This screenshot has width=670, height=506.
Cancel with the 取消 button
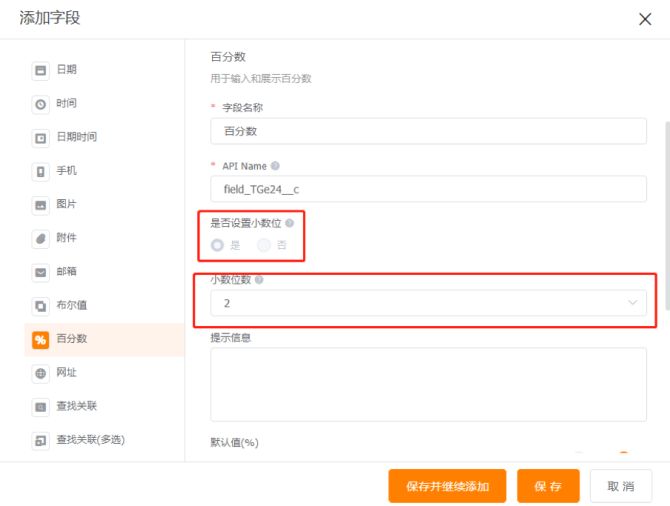pos(621,486)
